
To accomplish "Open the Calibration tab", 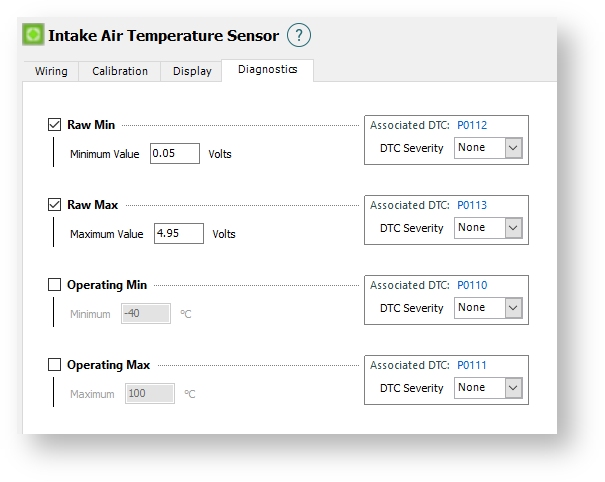I will (120, 71).
